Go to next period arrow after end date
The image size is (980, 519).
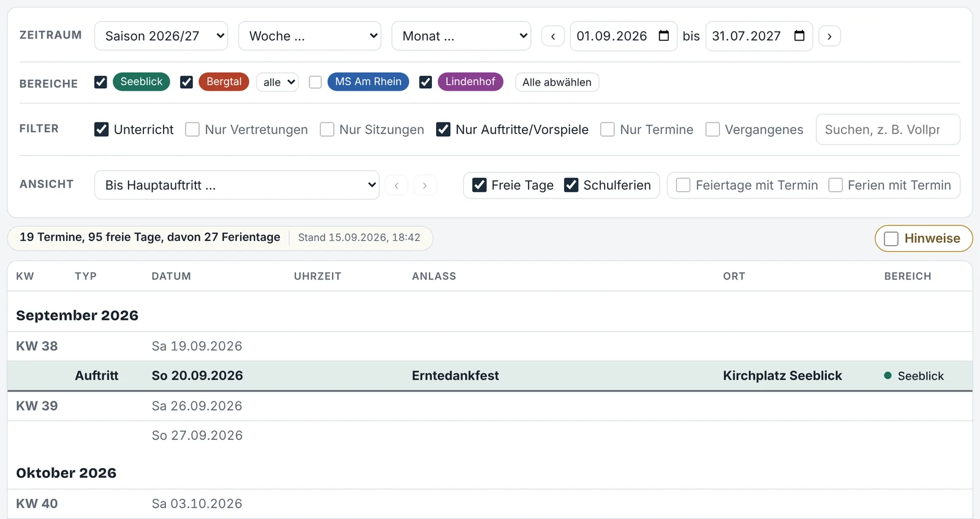point(829,36)
